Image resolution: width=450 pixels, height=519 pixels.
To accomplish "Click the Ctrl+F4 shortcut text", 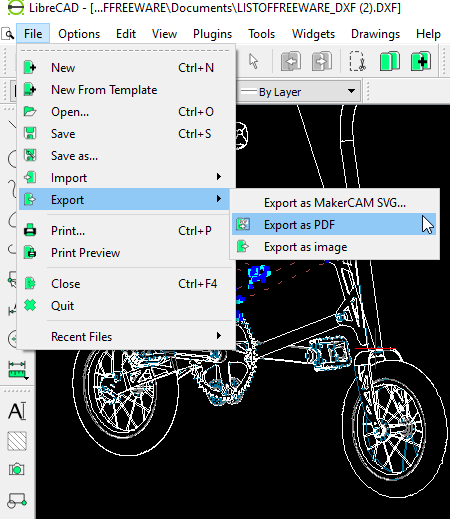I will (197, 284).
